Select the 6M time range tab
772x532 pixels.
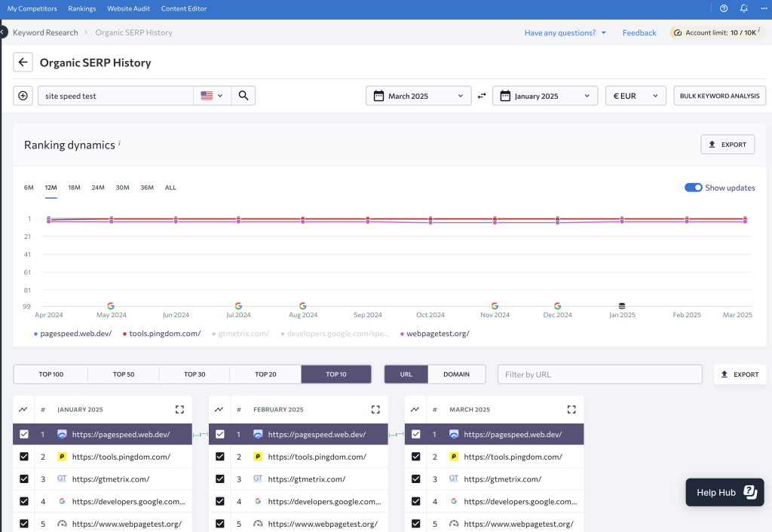pyautogui.click(x=29, y=188)
